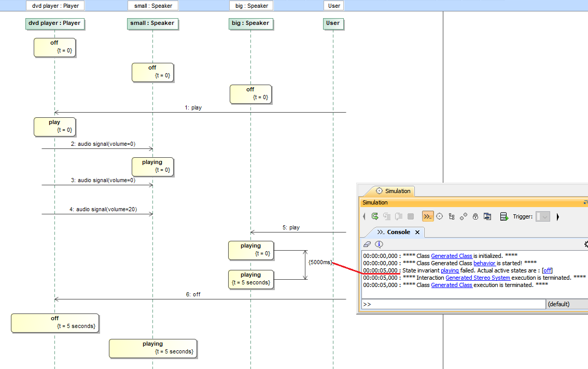Open the 'playing' state invariant link
This screenshot has width=588, height=369.
[x=450, y=270]
